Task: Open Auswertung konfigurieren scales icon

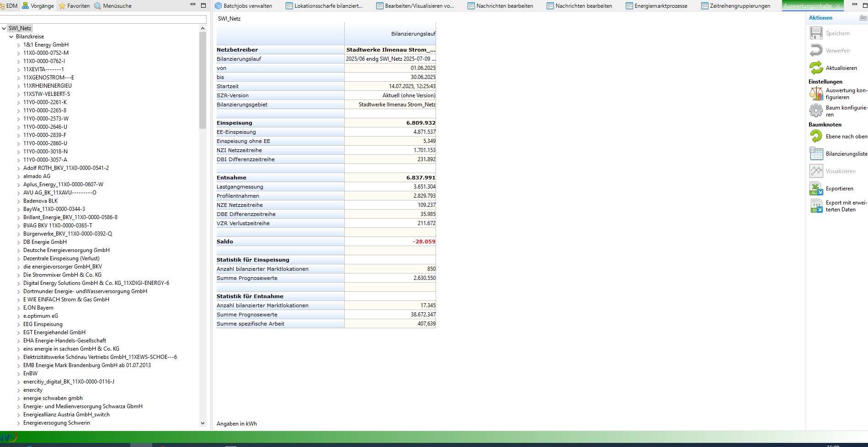Action: click(x=816, y=94)
